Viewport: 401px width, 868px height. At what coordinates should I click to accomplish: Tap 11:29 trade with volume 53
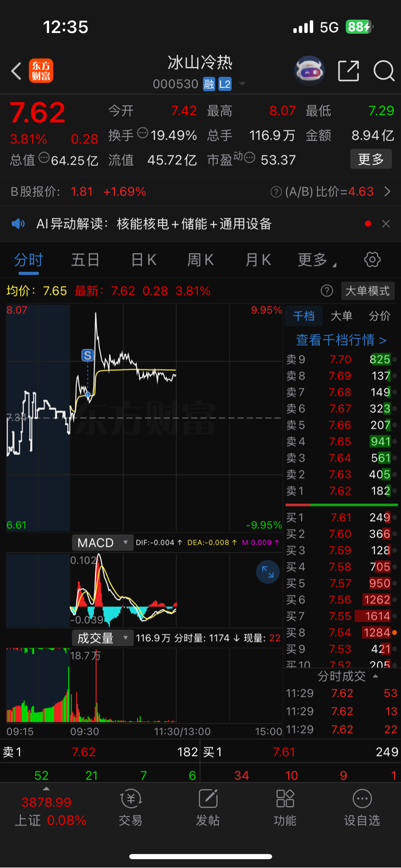click(x=341, y=693)
